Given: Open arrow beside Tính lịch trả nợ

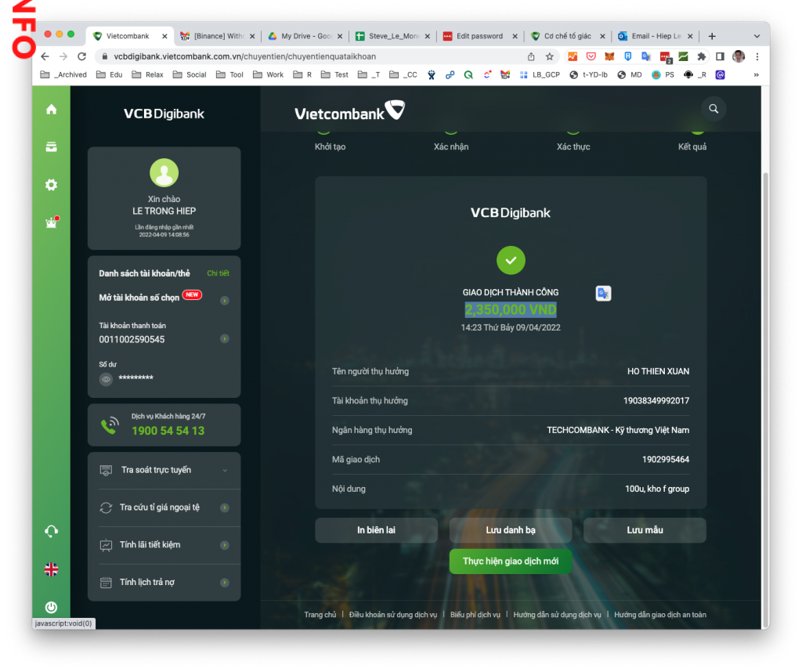Looking at the screenshot, I should click(225, 583).
